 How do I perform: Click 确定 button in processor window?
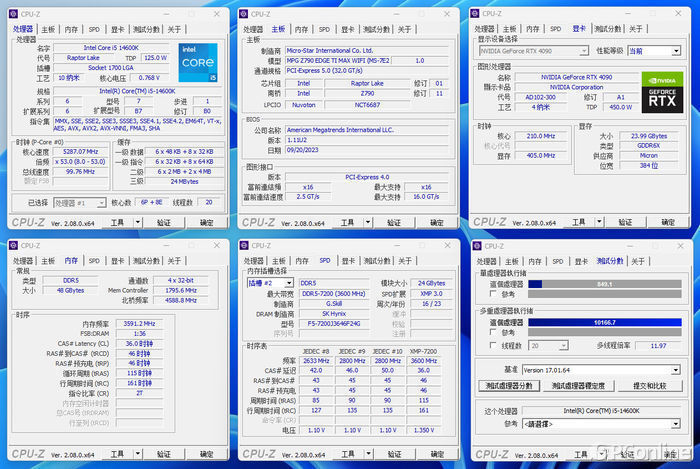(206, 222)
